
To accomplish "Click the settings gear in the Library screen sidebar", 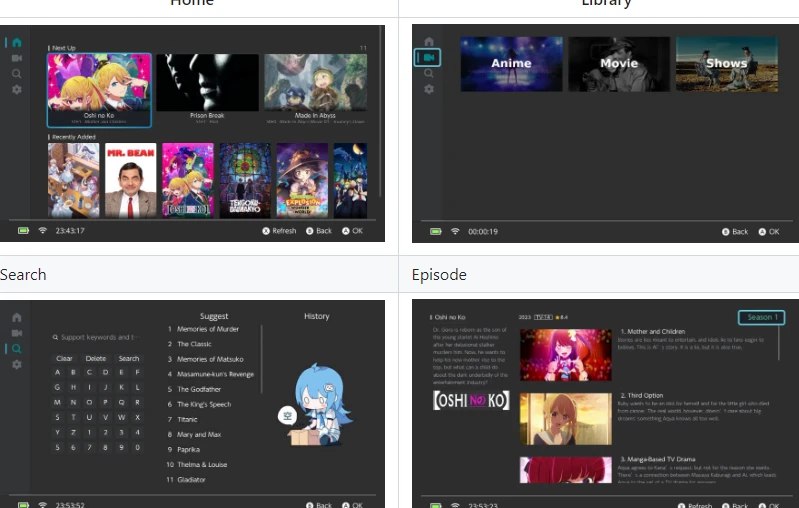I will 429,89.
